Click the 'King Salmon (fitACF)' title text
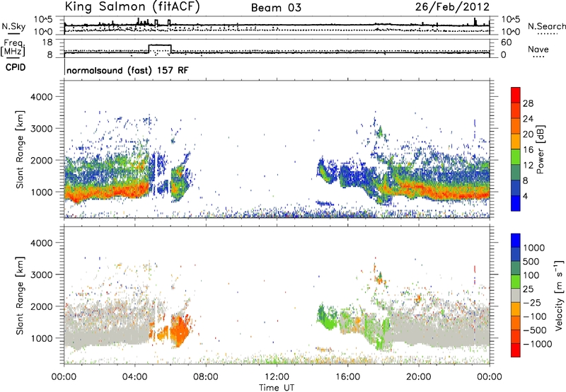The image size is (566, 392). coord(132,6)
